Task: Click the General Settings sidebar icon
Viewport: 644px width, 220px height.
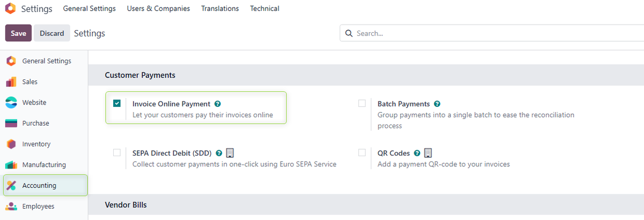Action: (x=11, y=61)
